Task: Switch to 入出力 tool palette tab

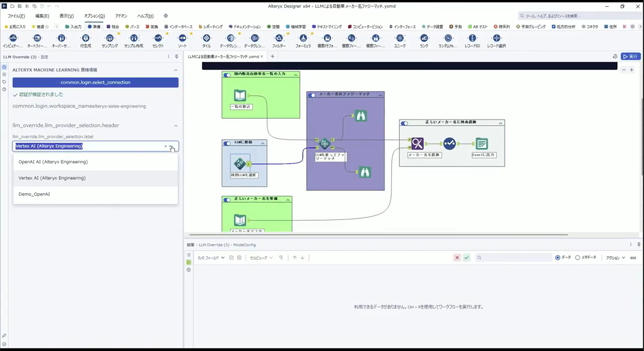Action: pyautogui.click(x=73, y=27)
